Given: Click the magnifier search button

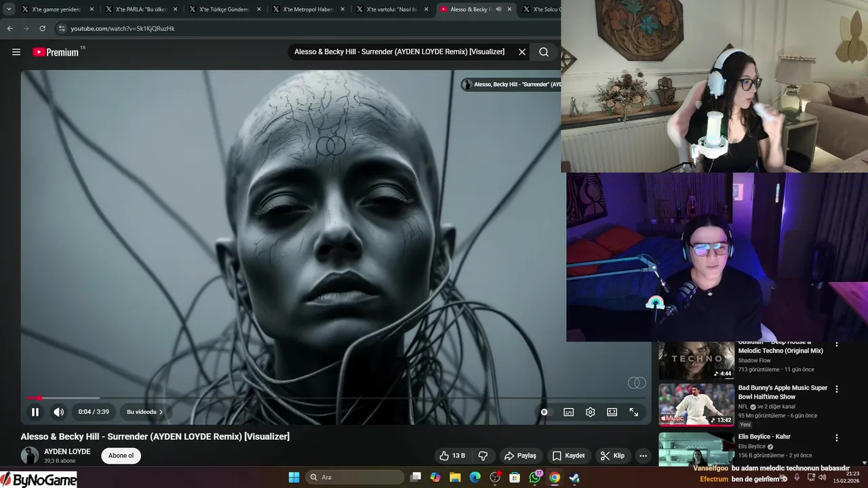Looking at the screenshot, I should click(x=544, y=52).
